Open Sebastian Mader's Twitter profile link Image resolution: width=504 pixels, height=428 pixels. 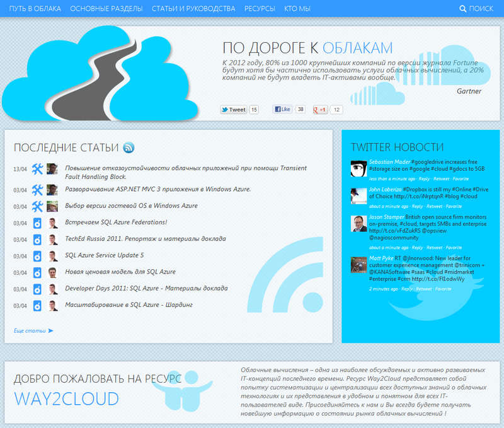pyautogui.click(x=389, y=162)
